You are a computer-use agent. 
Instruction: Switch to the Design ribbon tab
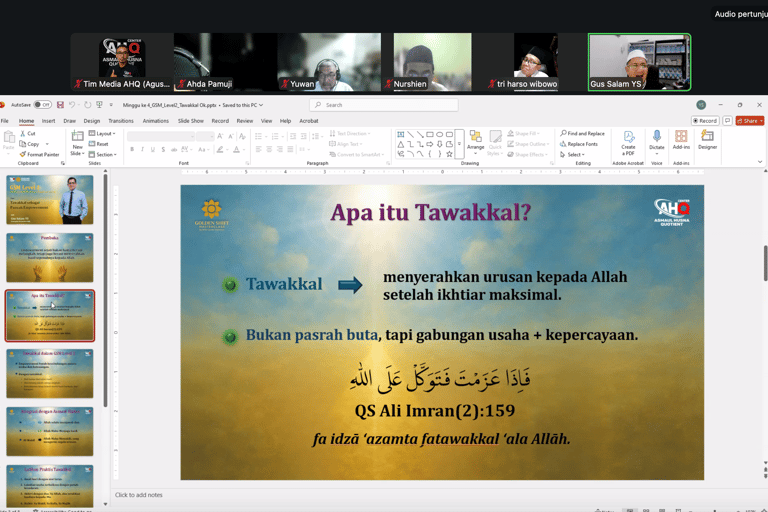[92, 121]
